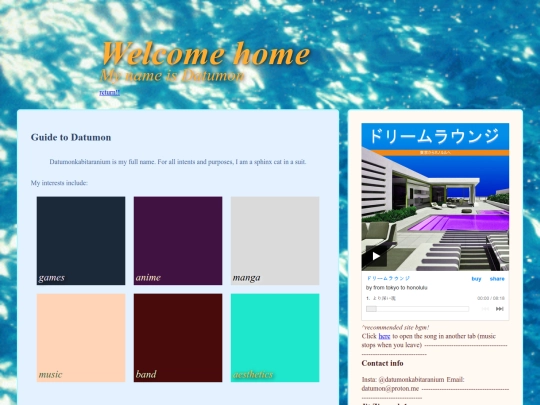Click the 'My name is Datumon' subtitle
This screenshot has width=540, height=405.
coord(172,75)
